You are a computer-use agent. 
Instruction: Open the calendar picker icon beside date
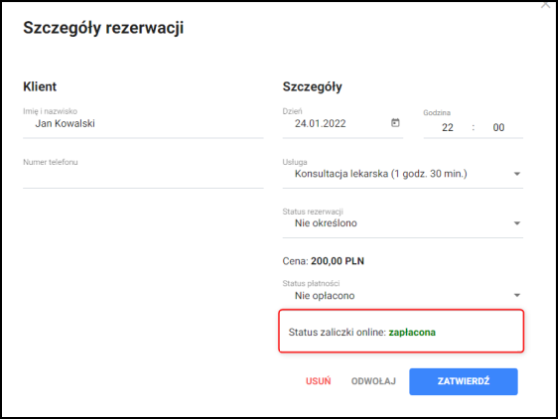click(x=395, y=123)
